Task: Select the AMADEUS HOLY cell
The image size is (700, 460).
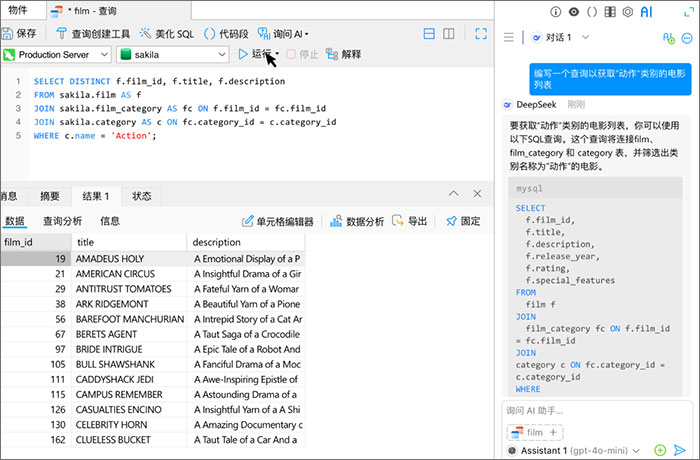Action: click(x=129, y=259)
